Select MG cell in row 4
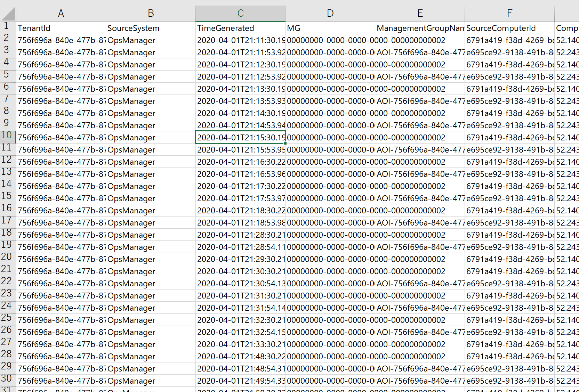This screenshot has width=579, height=392. pyautogui.click(x=330, y=64)
